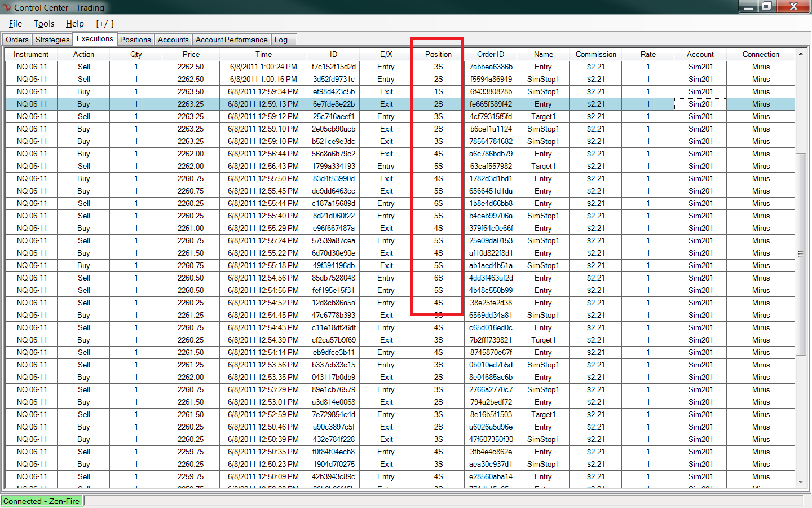This screenshot has height=508, width=812.
Task: Click order ID 47f607350f30
Action: (x=491, y=439)
